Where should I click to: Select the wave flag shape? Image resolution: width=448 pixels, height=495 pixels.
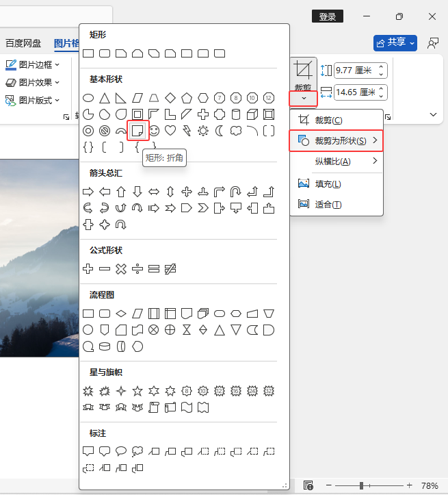[x=187, y=407]
